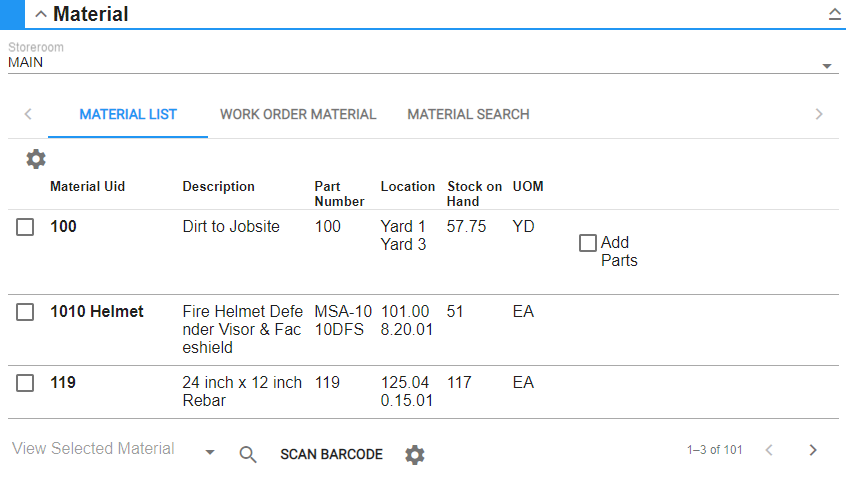Switch to the Work Order Material tab

(x=298, y=114)
